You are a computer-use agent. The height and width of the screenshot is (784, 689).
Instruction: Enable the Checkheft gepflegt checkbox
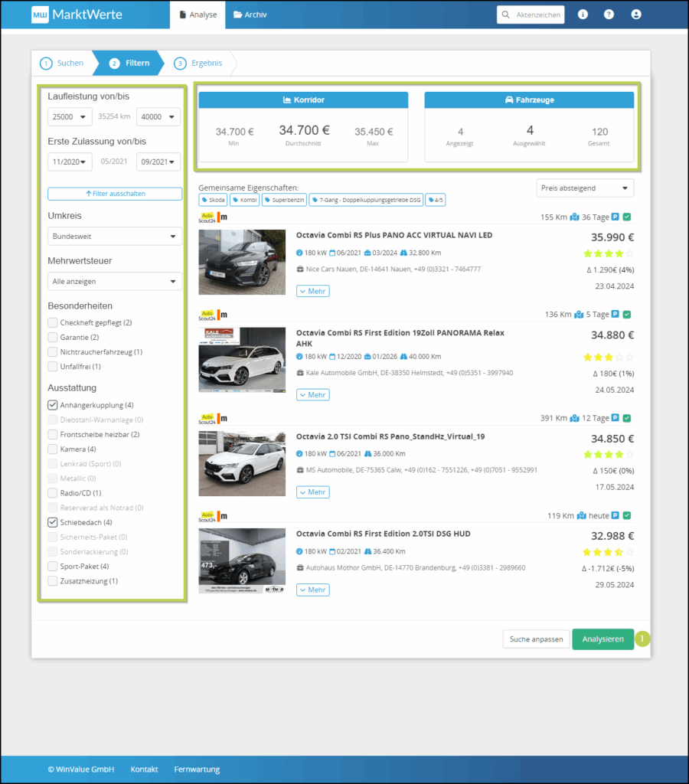tap(52, 323)
